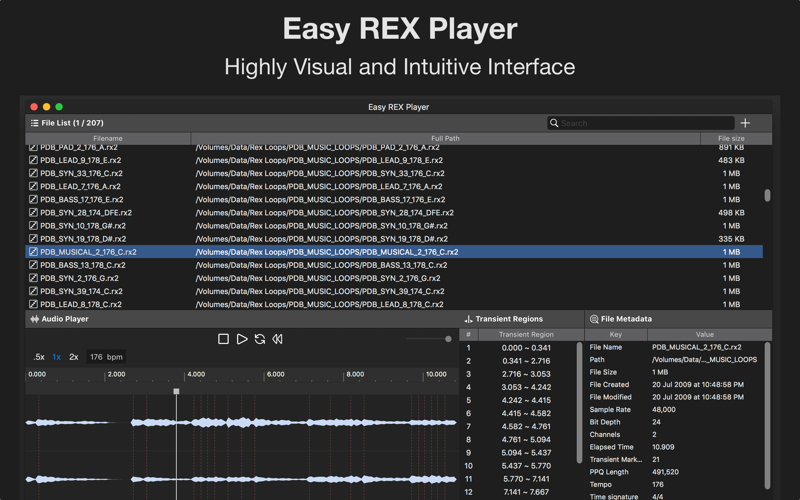Click the Transient Regions panel icon
This screenshot has height=500, width=800.
(468, 319)
